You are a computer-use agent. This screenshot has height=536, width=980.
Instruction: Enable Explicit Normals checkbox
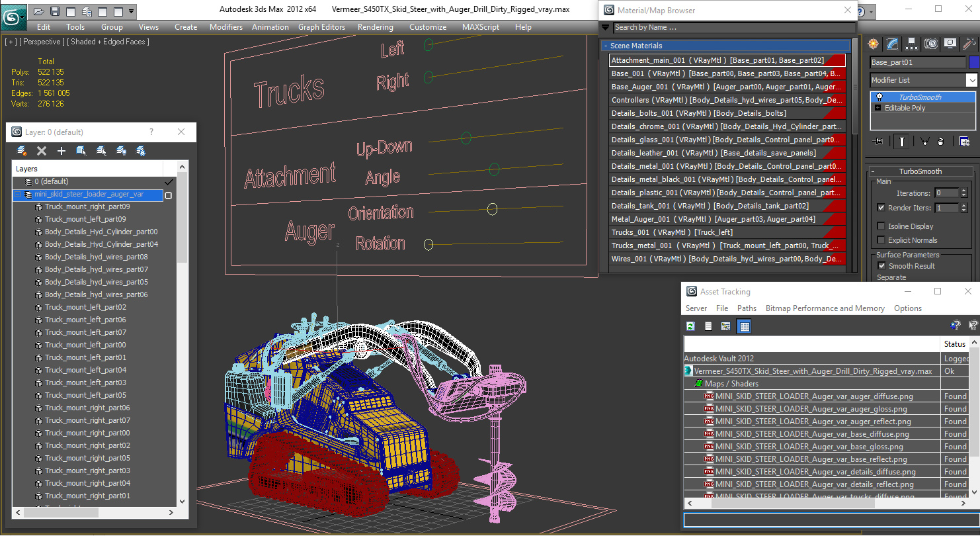point(881,240)
